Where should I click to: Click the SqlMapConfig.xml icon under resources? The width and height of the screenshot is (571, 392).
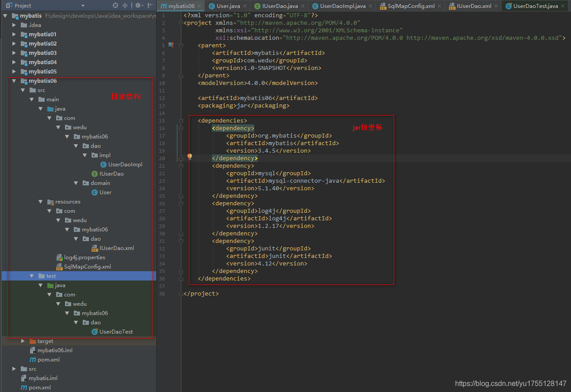(60, 266)
